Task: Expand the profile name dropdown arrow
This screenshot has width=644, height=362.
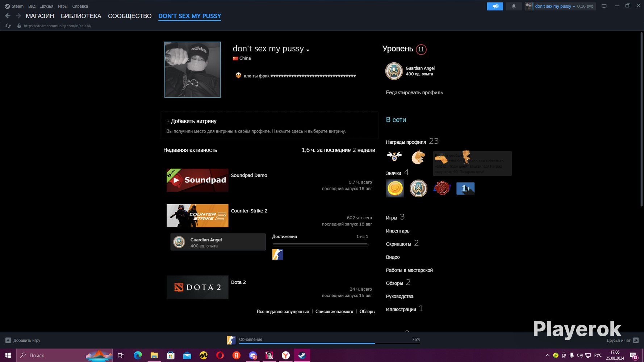Action: tap(308, 50)
